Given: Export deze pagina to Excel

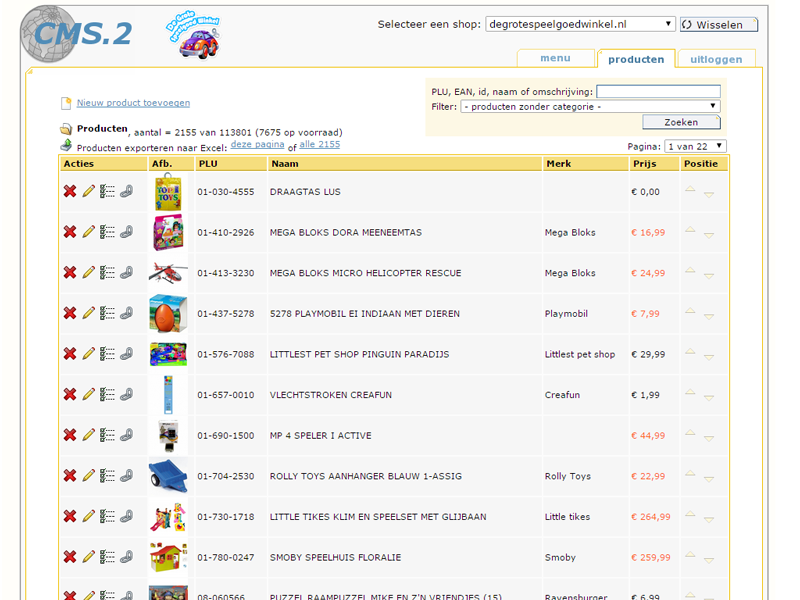Looking at the screenshot, I should pos(257,144).
